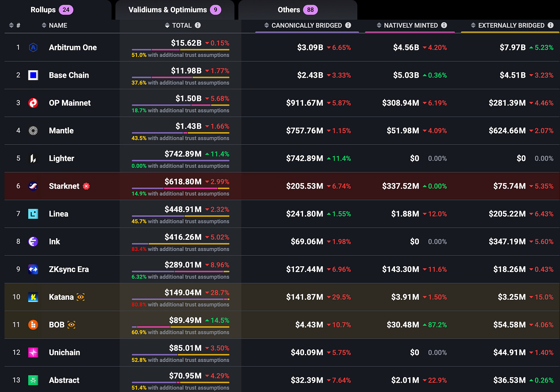Switch to the Others tab
560x392 pixels.
[298, 10]
